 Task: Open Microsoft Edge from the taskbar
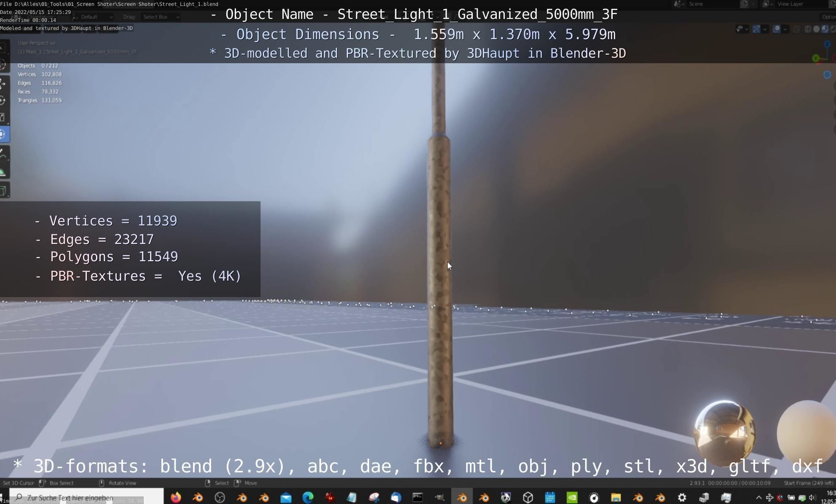[308, 498]
